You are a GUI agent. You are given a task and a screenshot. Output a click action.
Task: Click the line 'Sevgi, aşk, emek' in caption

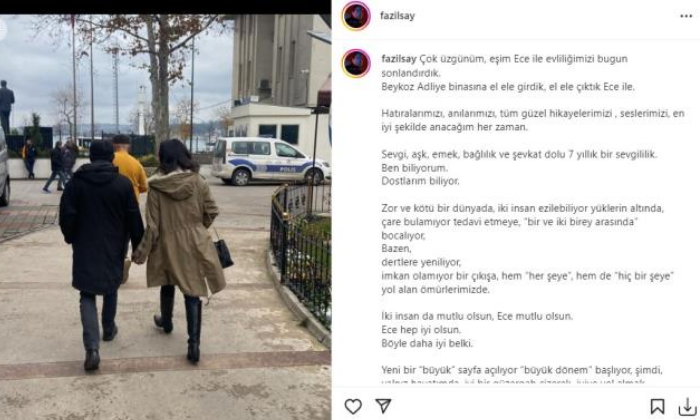tap(519, 154)
